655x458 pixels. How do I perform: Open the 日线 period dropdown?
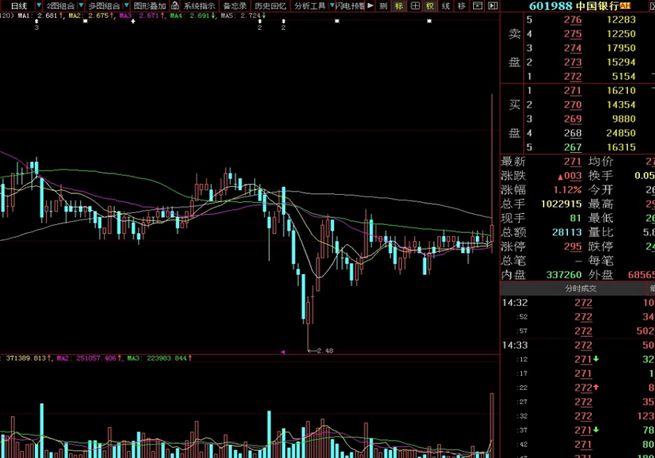19,6
